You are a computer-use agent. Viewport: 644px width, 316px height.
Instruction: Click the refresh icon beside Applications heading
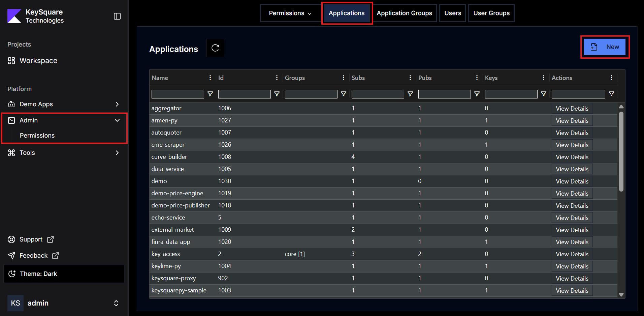[x=215, y=48]
